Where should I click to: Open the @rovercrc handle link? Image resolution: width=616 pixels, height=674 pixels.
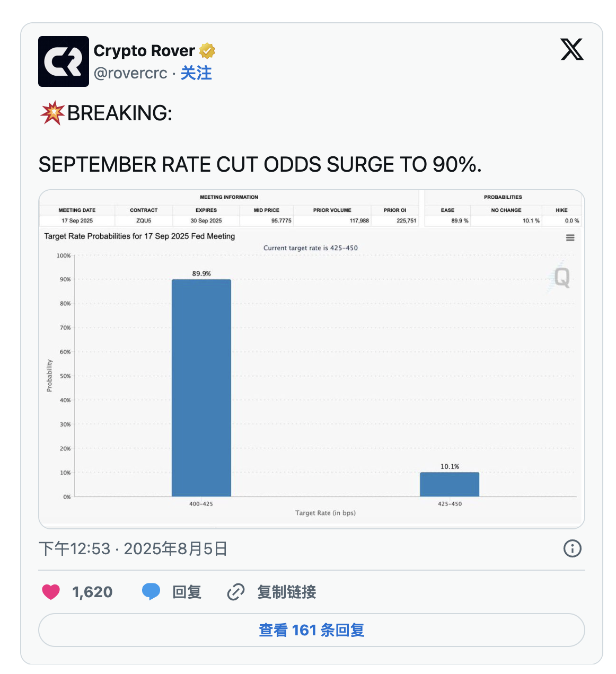pos(130,73)
